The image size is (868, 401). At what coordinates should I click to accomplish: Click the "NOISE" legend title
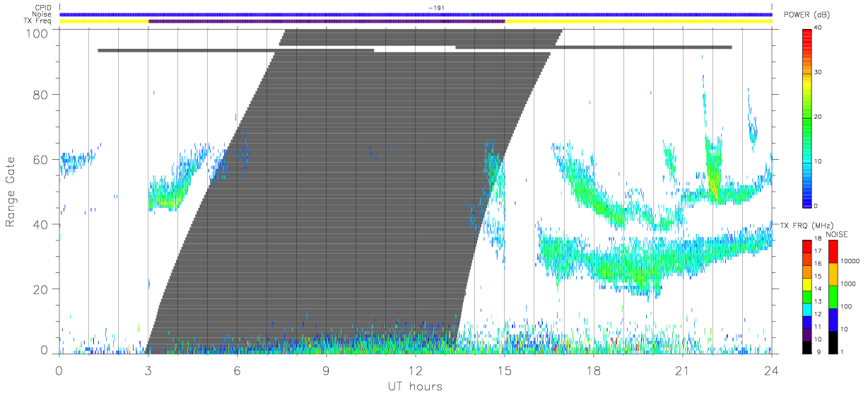(836, 233)
